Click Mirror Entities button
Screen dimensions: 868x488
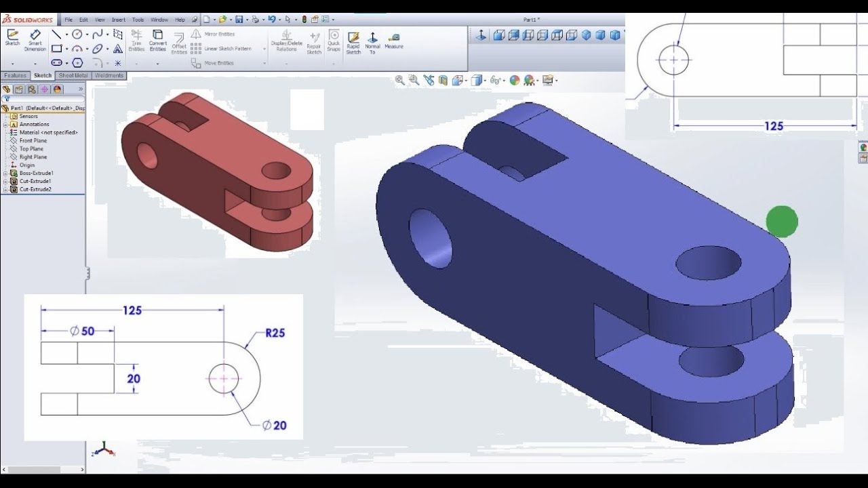pyautogui.click(x=213, y=34)
